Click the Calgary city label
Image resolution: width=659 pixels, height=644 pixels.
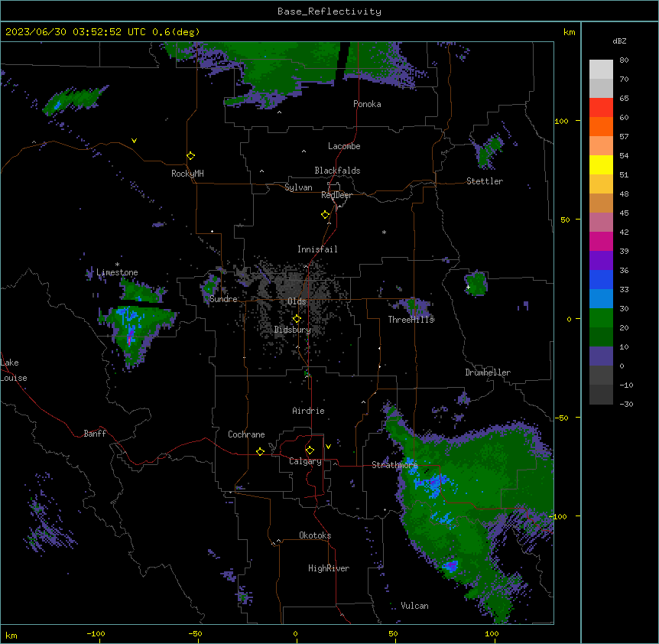point(305,461)
